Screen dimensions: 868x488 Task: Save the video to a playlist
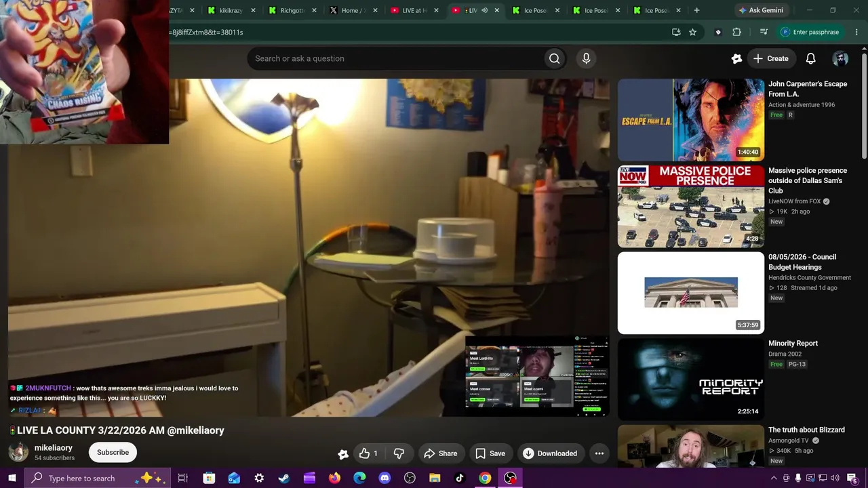click(x=490, y=453)
